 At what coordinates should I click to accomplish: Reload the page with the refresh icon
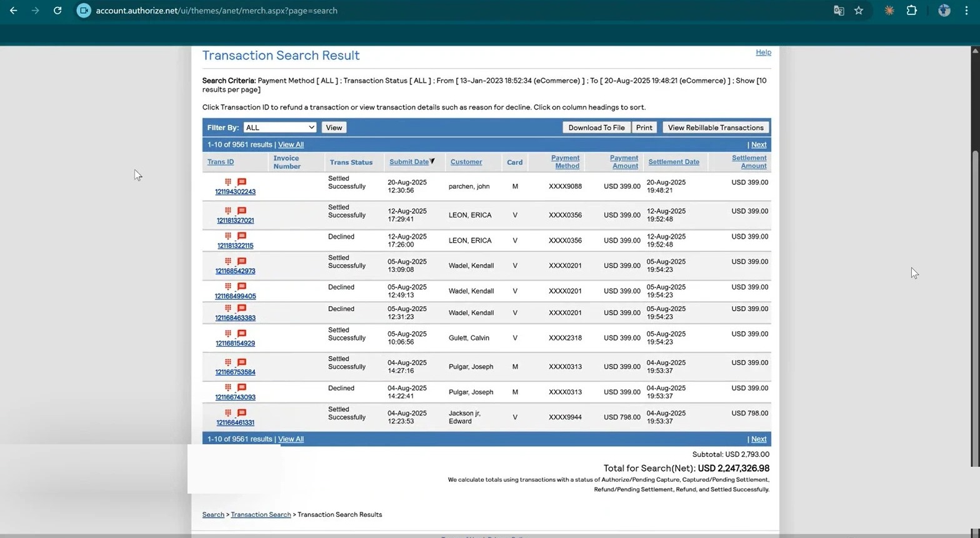57,11
